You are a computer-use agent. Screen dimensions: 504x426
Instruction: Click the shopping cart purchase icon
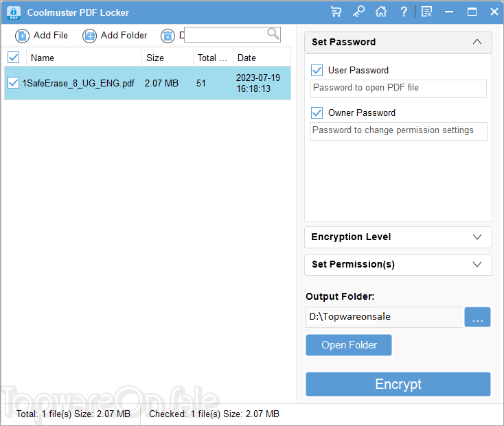(336, 12)
